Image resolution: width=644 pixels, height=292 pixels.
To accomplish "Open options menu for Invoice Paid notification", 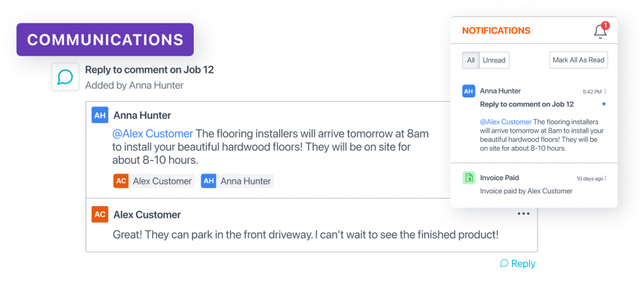I will (x=605, y=178).
